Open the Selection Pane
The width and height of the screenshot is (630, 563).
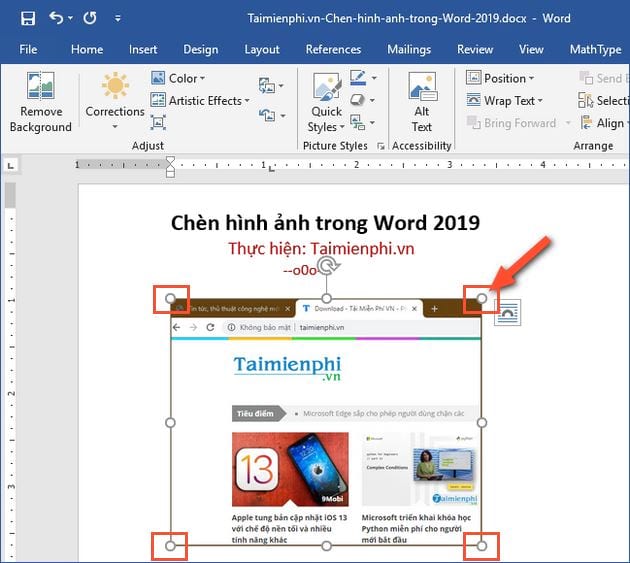(602, 100)
